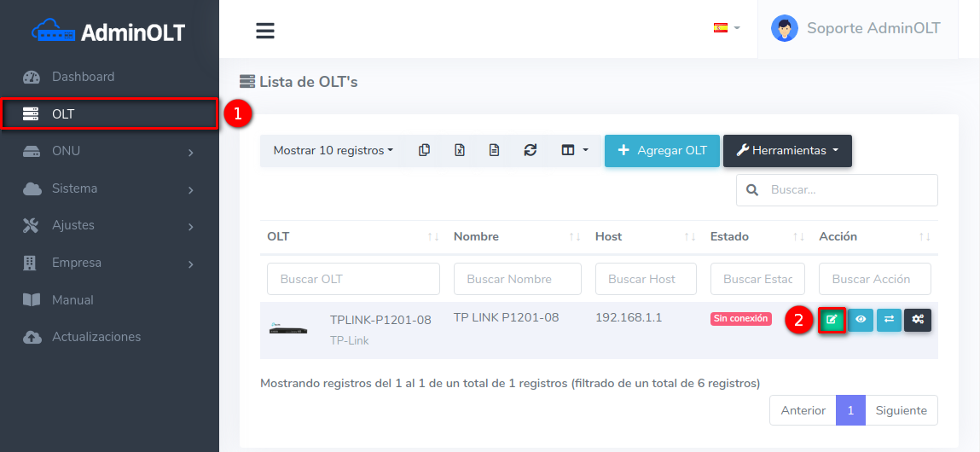This screenshot has height=452, width=980.
Task: Click the Agregar OLT button
Action: [662, 150]
